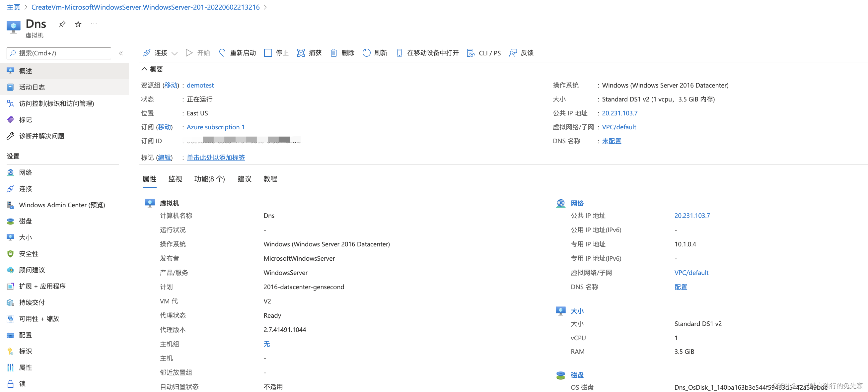Image resolution: width=868 pixels, height=392 pixels.
Task: Mark Dns VM as favorite star
Action: coord(78,24)
